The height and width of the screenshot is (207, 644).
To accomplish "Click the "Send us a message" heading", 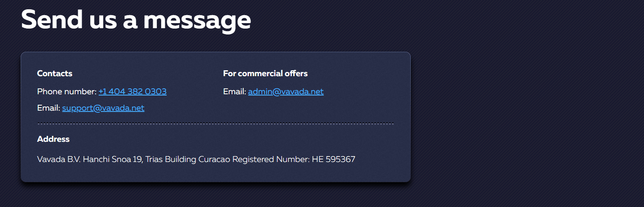I will pyautogui.click(x=136, y=19).
